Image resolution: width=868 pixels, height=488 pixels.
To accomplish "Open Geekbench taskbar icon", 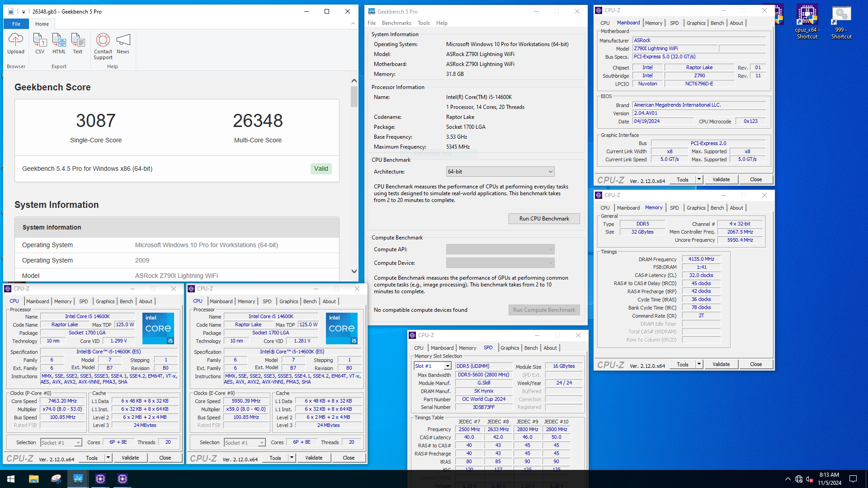I will pos(78,479).
